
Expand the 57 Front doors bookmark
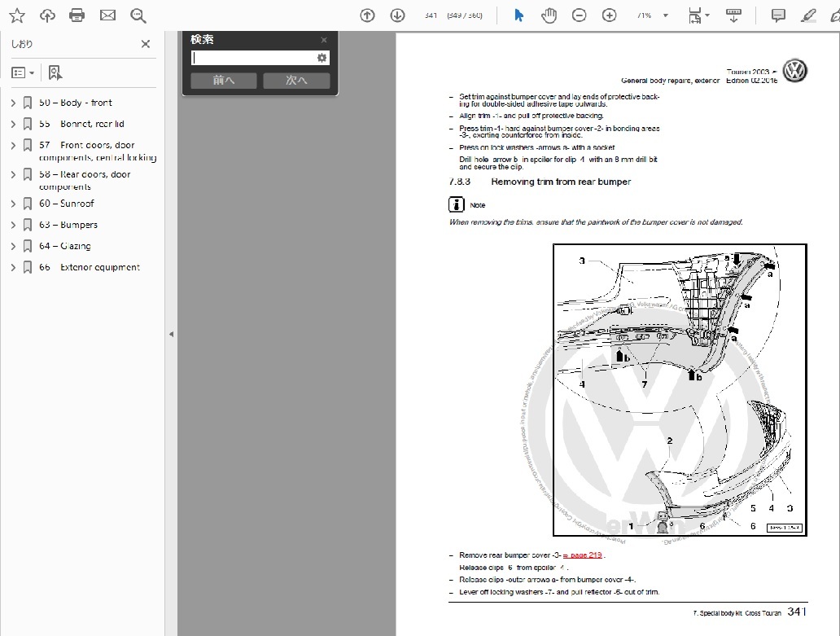coord(13,145)
